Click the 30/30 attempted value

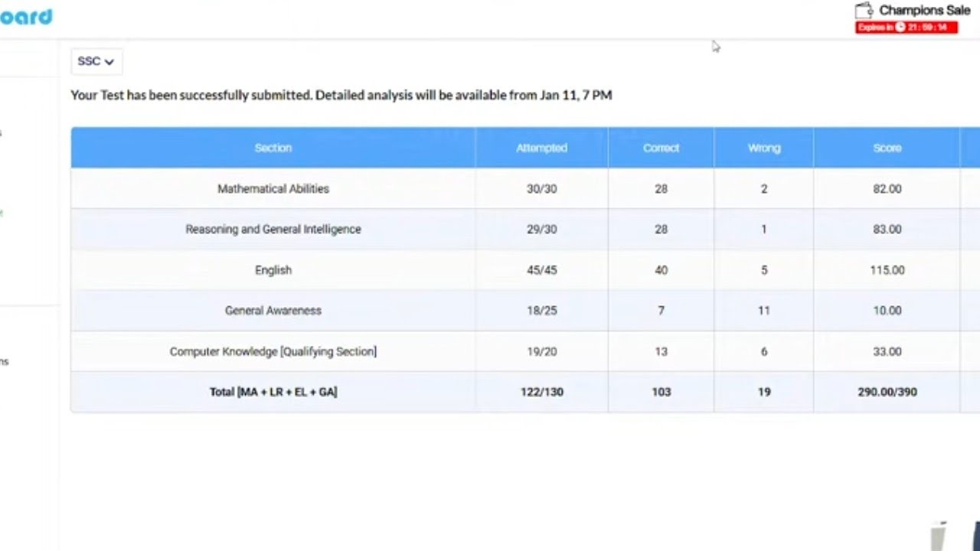click(x=541, y=188)
